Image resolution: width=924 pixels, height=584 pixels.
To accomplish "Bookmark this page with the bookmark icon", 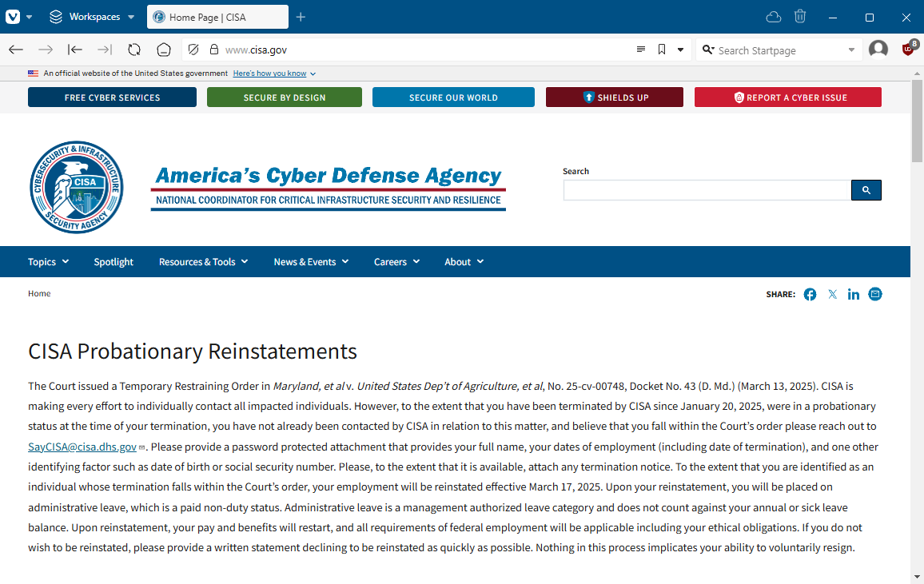I will click(x=662, y=50).
